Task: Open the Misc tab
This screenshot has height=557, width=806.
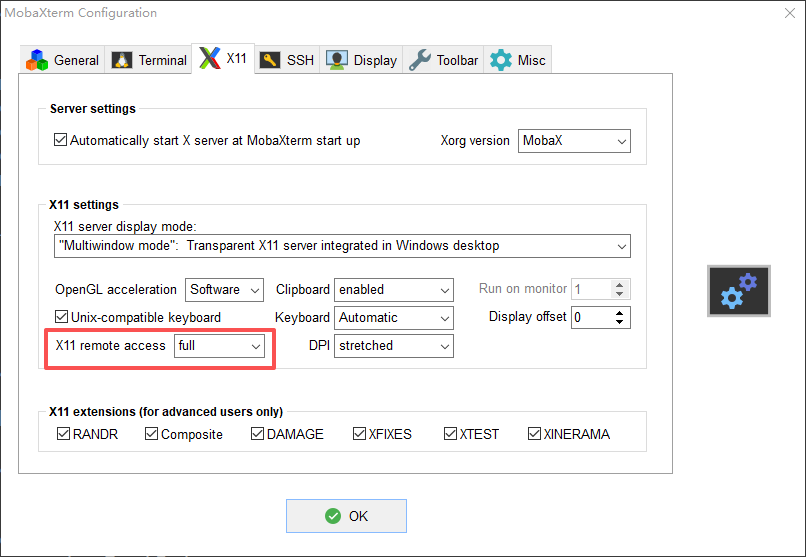Action: (517, 60)
